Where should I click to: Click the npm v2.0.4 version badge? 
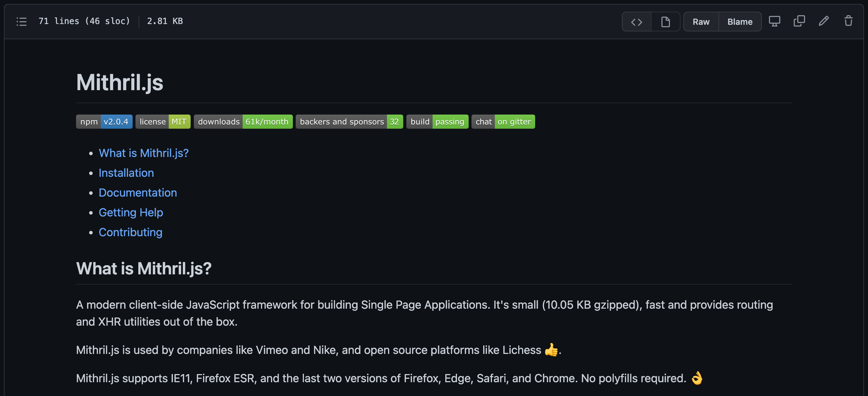pos(104,121)
